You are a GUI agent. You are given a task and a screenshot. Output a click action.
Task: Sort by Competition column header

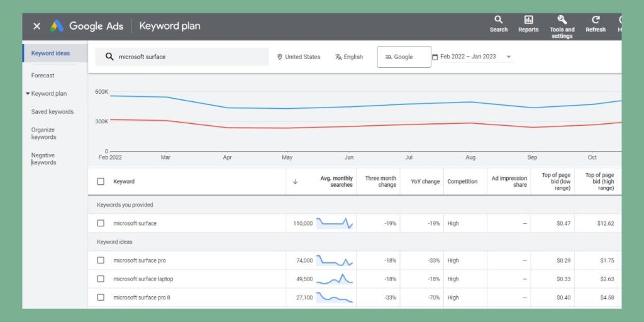click(x=462, y=182)
